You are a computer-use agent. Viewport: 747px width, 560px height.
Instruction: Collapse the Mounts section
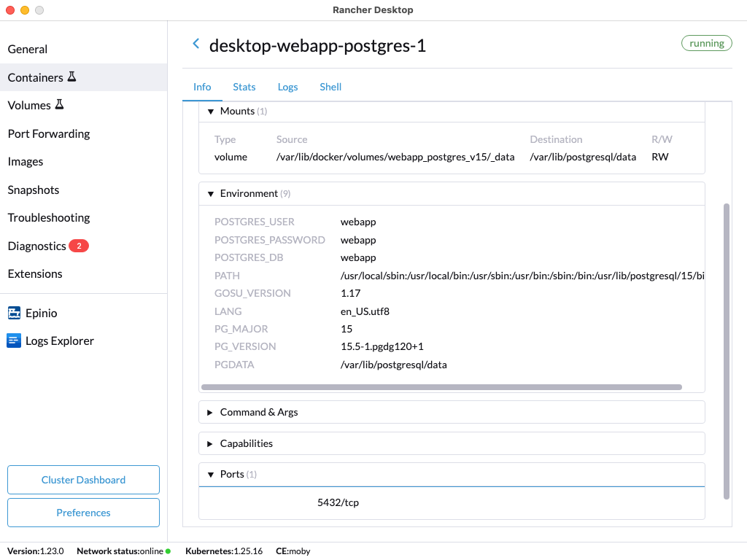pos(211,112)
